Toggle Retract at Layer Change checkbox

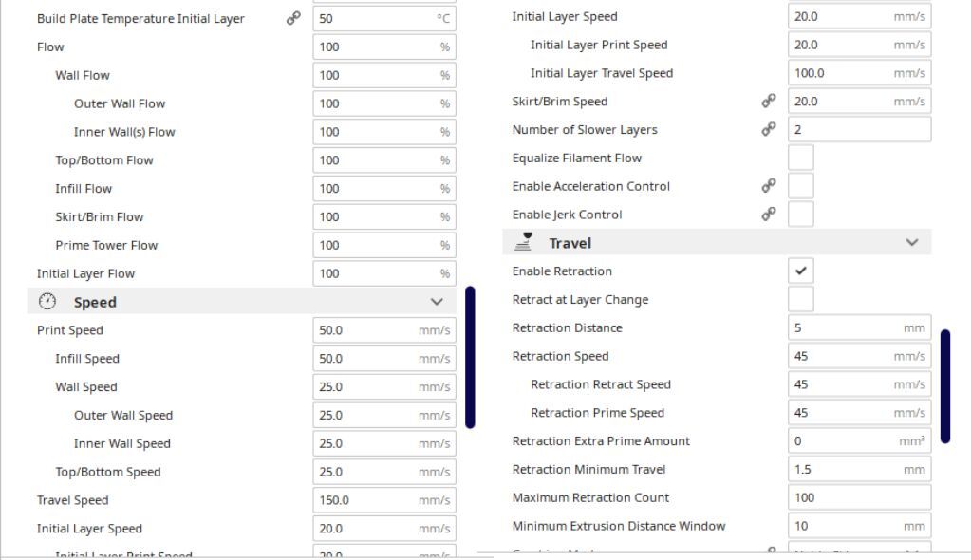pyautogui.click(x=801, y=299)
